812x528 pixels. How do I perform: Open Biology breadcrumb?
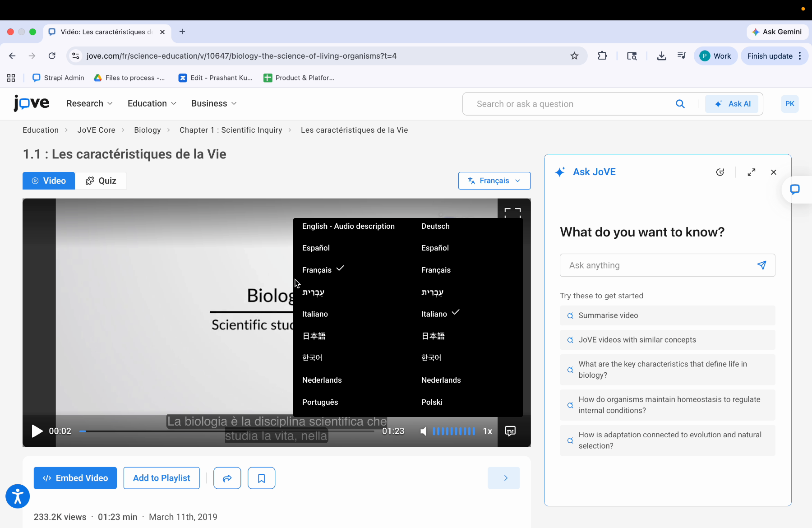click(x=148, y=130)
